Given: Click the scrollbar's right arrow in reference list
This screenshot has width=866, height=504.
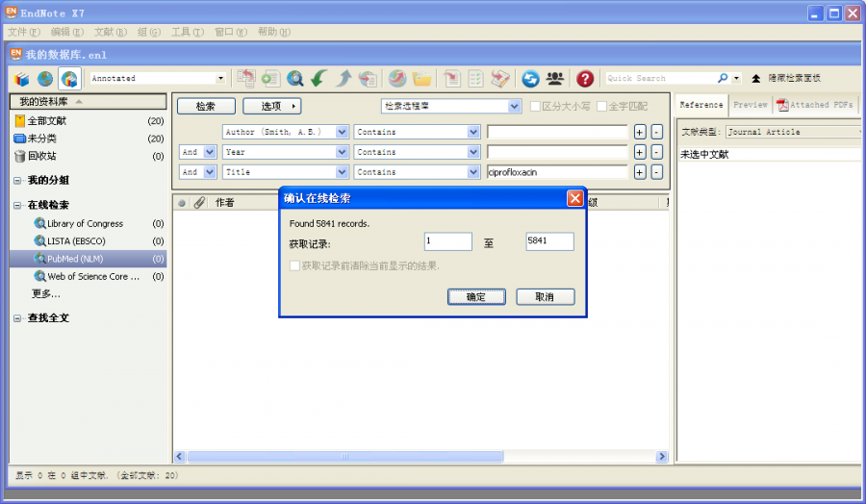Looking at the screenshot, I should point(662,457).
